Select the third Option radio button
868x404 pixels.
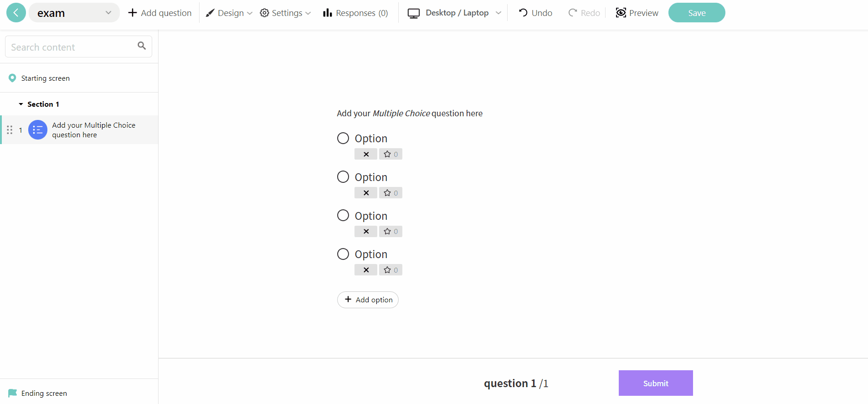[x=343, y=215]
